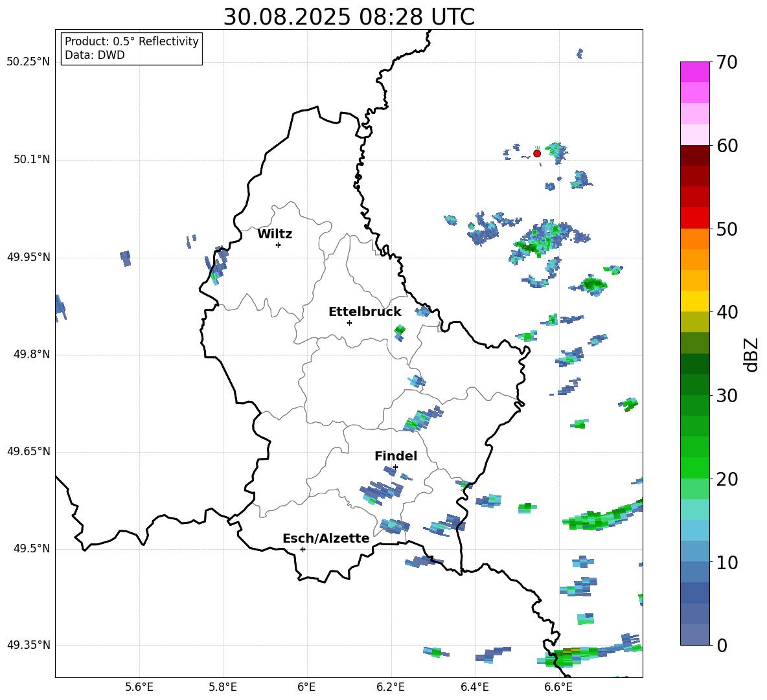Click the 70 colorbar tick label
Viewport: 767px width, 700px height.
(x=727, y=62)
